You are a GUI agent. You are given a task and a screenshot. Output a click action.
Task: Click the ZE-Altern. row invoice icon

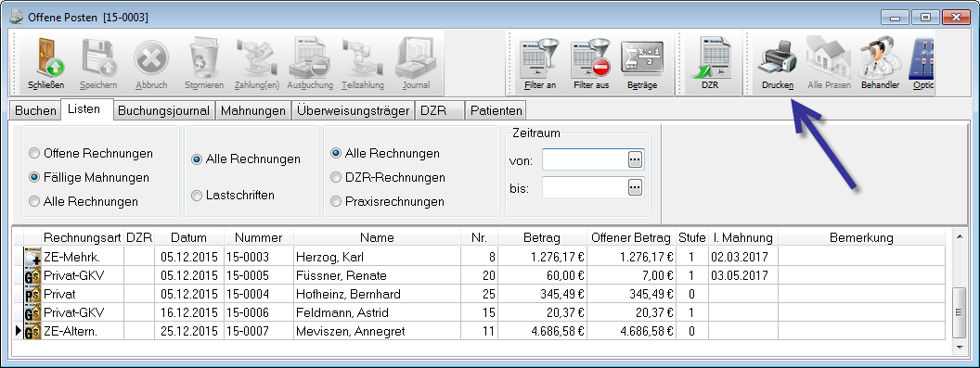(x=32, y=331)
